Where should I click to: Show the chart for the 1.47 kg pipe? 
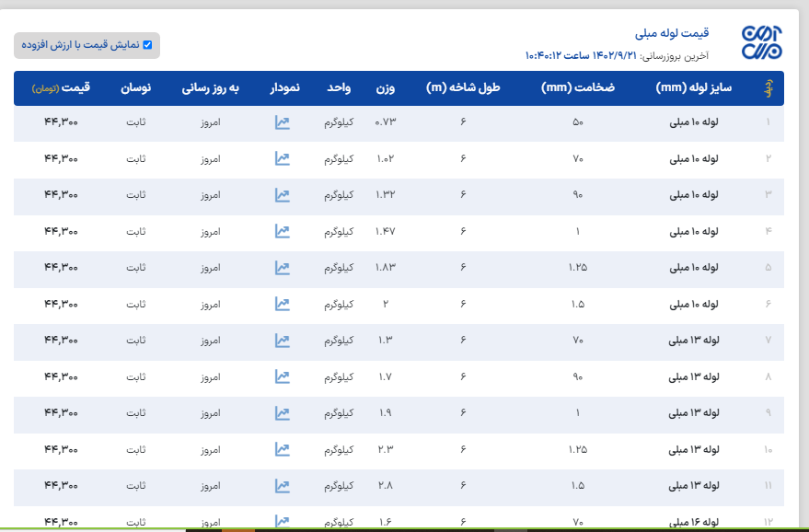click(x=283, y=231)
